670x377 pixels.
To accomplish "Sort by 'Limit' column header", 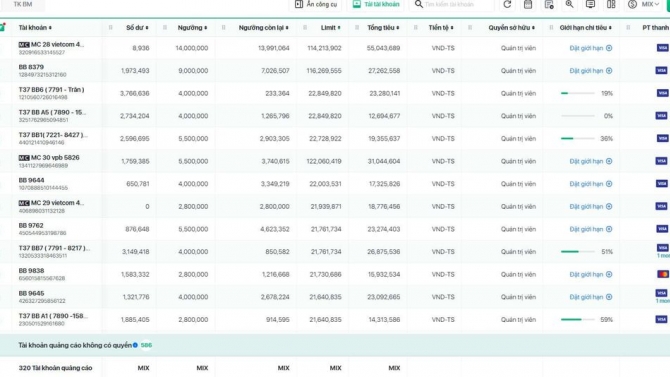I will 331,28.
